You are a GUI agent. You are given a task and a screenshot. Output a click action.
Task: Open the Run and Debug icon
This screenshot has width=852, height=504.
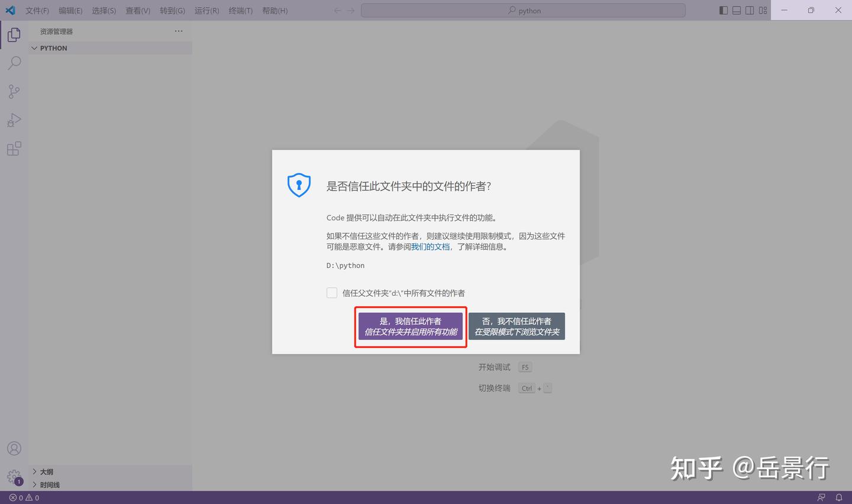pos(14,120)
